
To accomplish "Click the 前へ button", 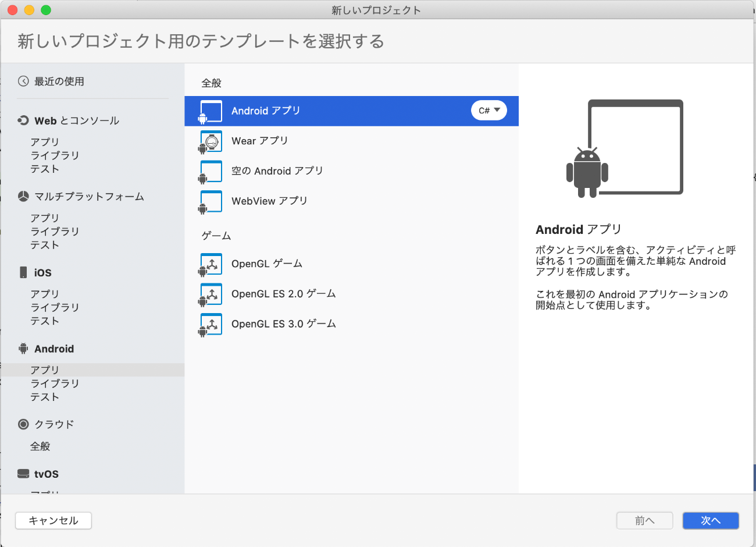I will click(645, 521).
